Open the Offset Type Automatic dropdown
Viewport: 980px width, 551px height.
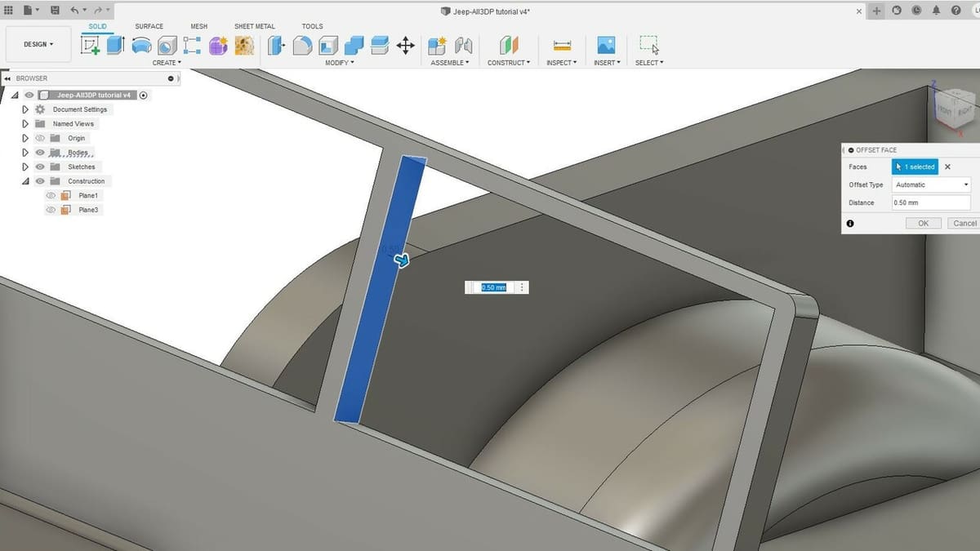[932, 184]
